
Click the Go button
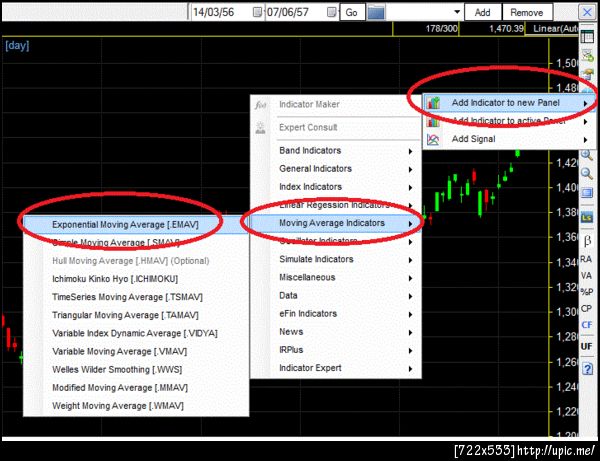point(352,12)
